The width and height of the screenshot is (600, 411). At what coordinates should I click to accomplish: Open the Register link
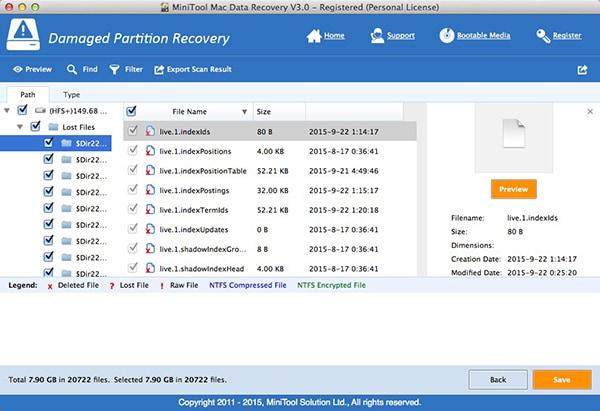point(567,36)
